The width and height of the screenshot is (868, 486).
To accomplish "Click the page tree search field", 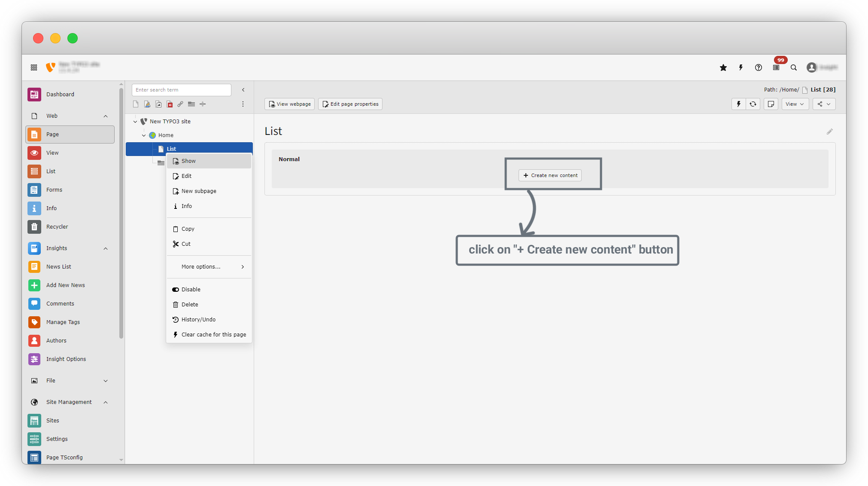I will point(181,90).
